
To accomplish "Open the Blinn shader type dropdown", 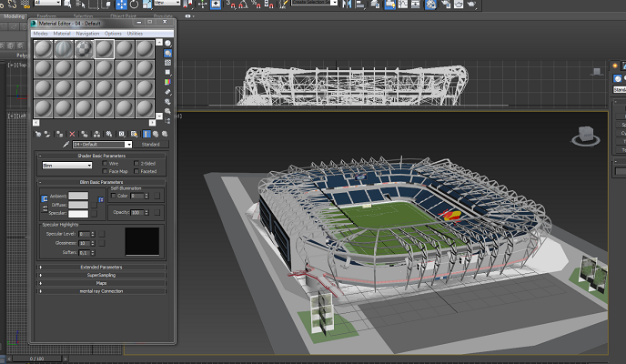I will pos(67,166).
